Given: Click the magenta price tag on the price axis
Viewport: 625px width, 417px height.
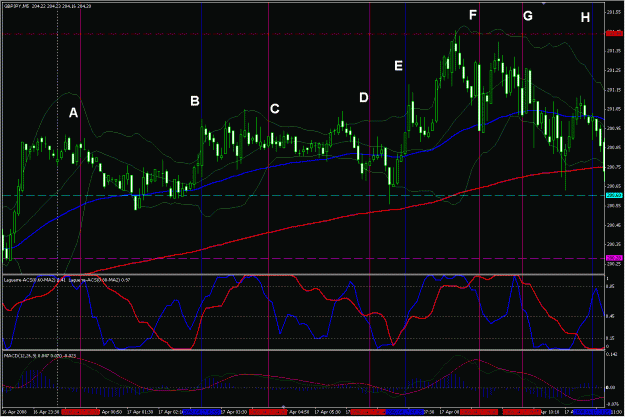Looking at the screenshot, I should pyautogui.click(x=614, y=258).
